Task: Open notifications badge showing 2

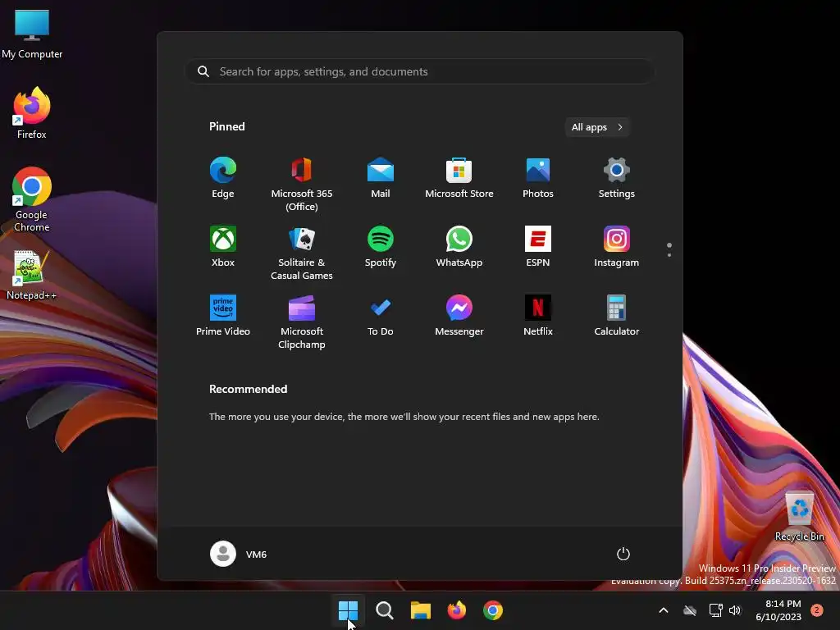Action: 817,610
